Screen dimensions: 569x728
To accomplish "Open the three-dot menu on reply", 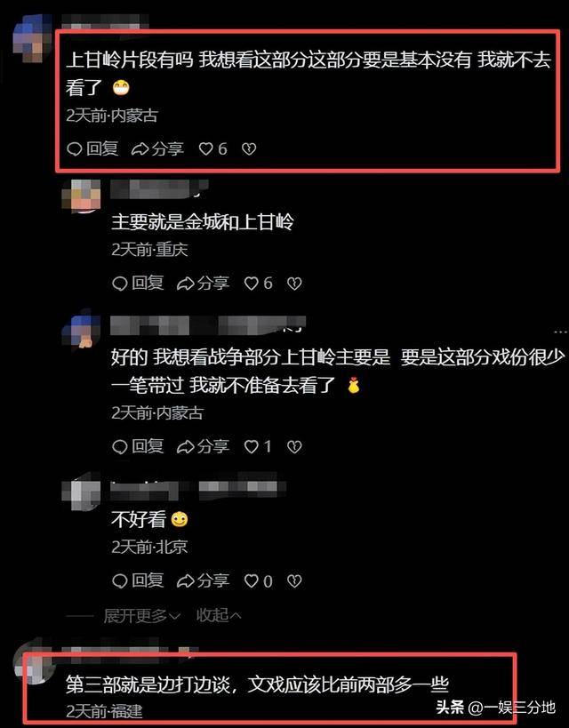I will (561, 332).
